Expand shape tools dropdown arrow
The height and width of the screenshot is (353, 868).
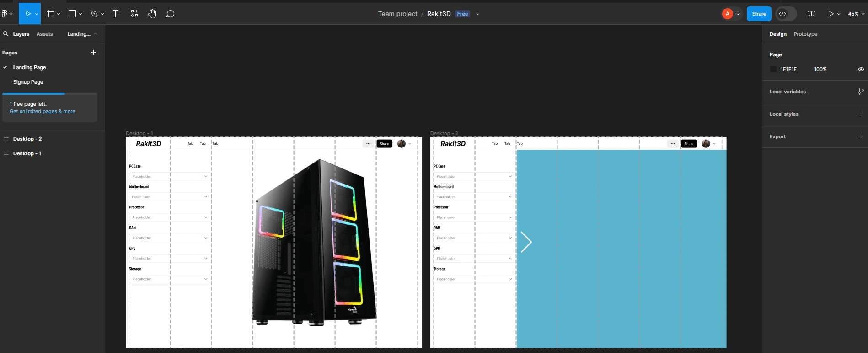coord(80,14)
